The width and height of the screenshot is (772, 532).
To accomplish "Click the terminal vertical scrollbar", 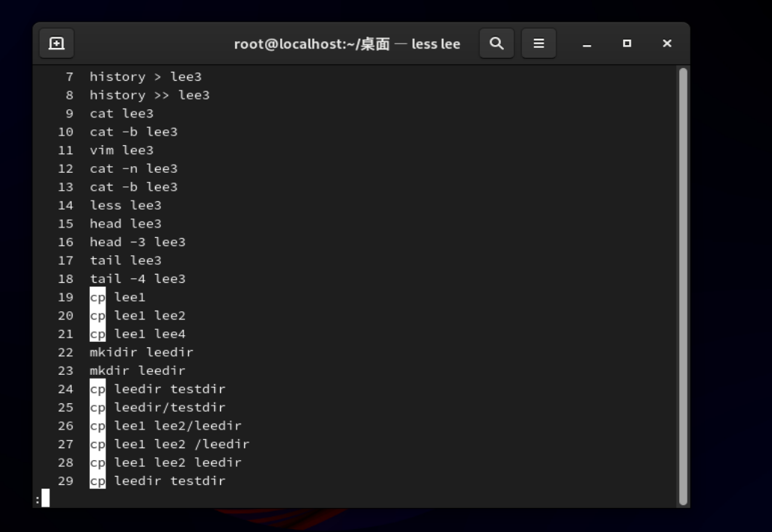I will click(683, 287).
